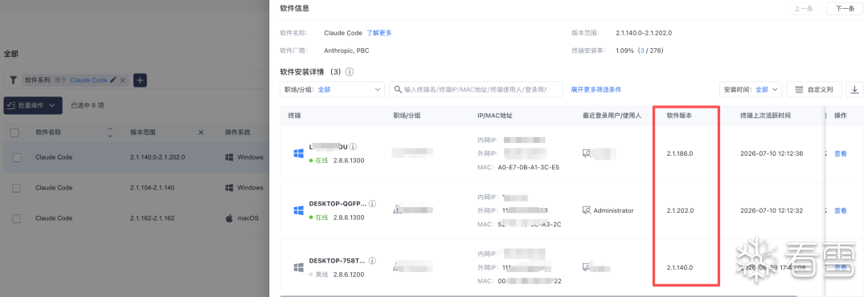Click Windows icon of first online terminal

click(x=298, y=154)
